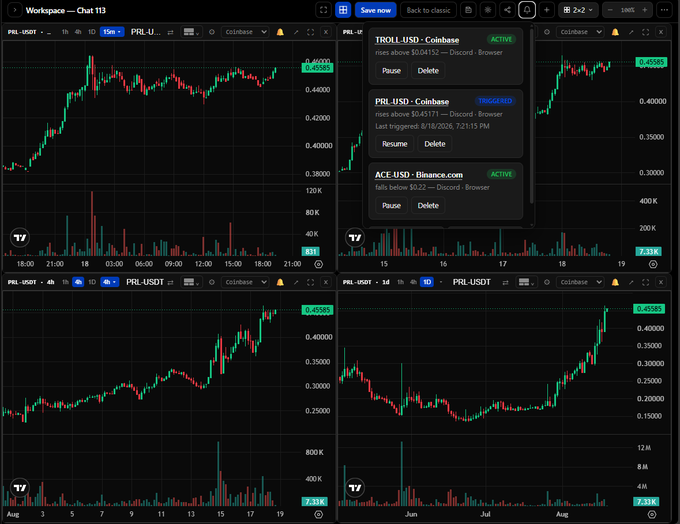Open Coinbase exchange dropdown in top-right chart
680x524 pixels.
click(x=580, y=32)
